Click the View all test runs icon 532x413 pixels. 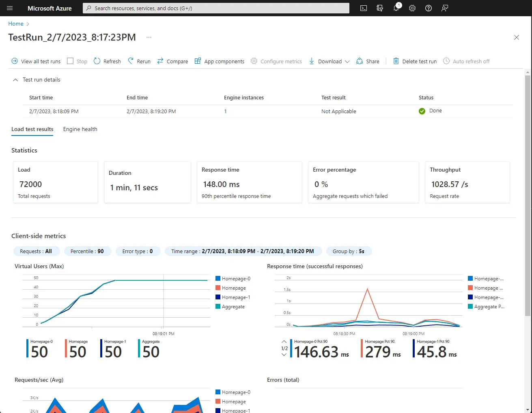click(x=15, y=61)
